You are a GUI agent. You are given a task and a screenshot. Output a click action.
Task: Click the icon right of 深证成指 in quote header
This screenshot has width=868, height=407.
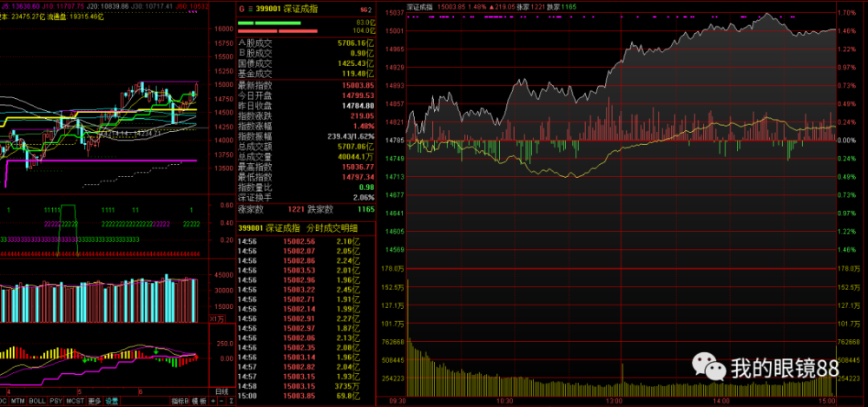pyautogui.click(x=365, y=10)
